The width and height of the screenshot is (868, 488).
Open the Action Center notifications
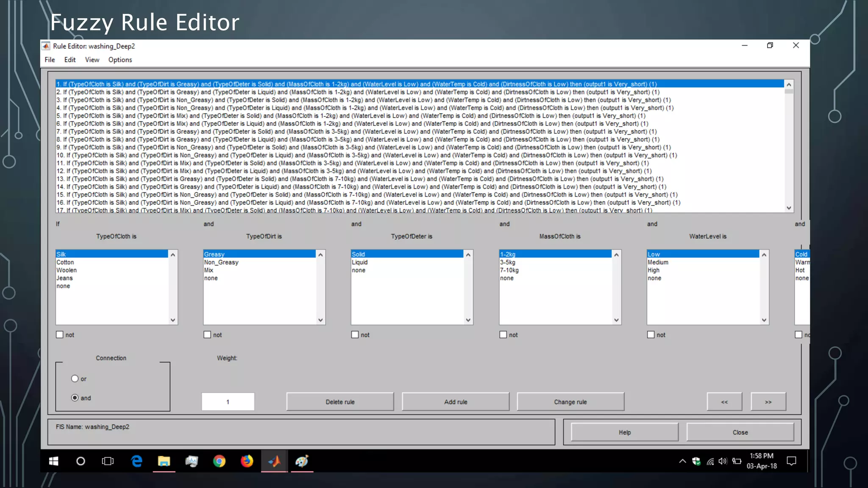coord(791,461)
